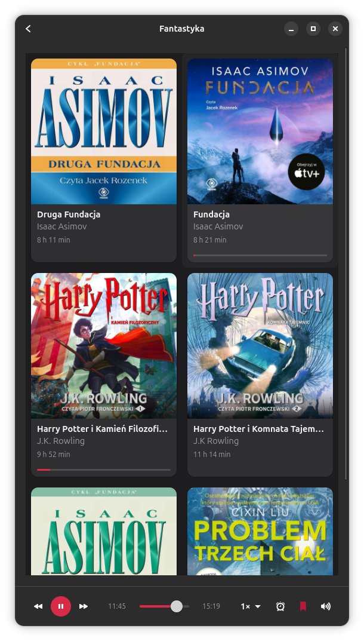Image resolution: width=364 pixels, height=641 pixels.
Task: Click the playback position slider knob
Action: coord(177,606)
